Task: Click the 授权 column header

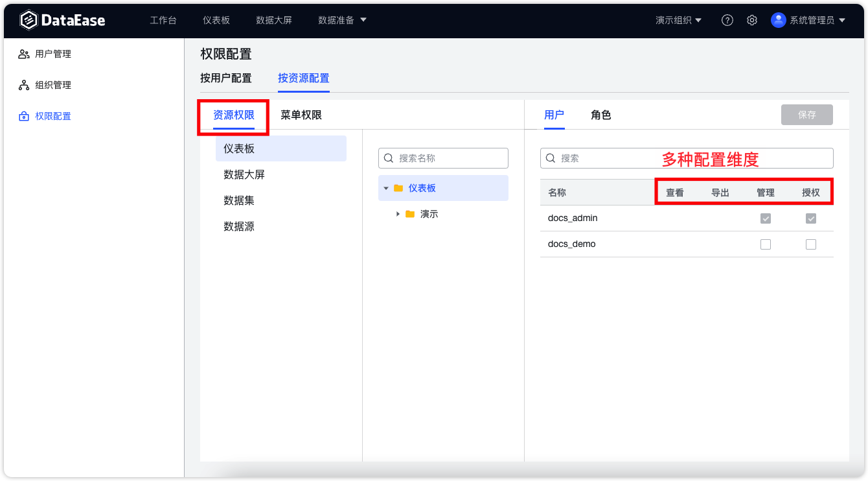Action: 811,193
